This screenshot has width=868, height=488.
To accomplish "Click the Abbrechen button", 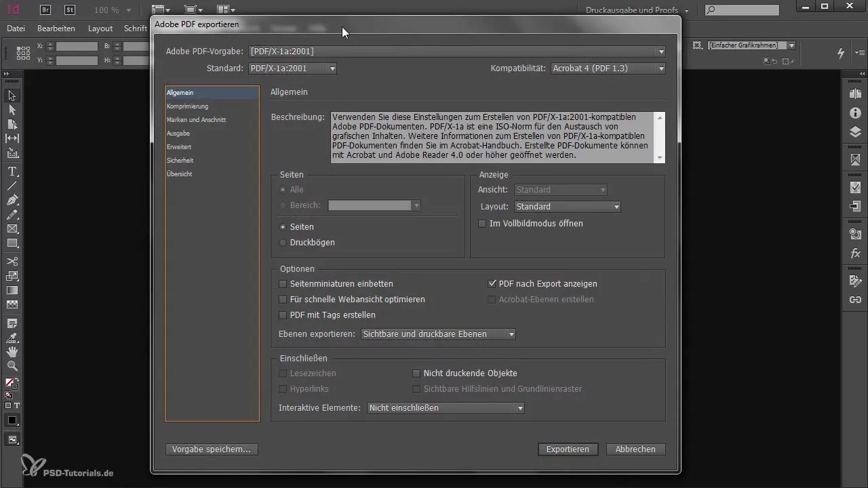I will pos(635,449).
